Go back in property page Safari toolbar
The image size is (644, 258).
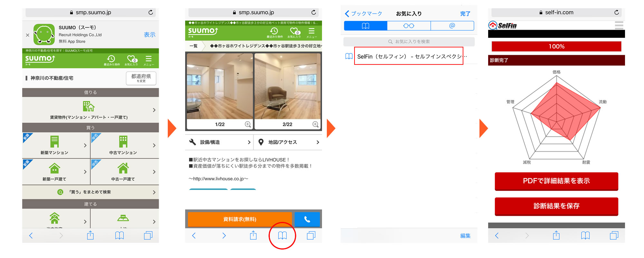(x=194, y=236)
